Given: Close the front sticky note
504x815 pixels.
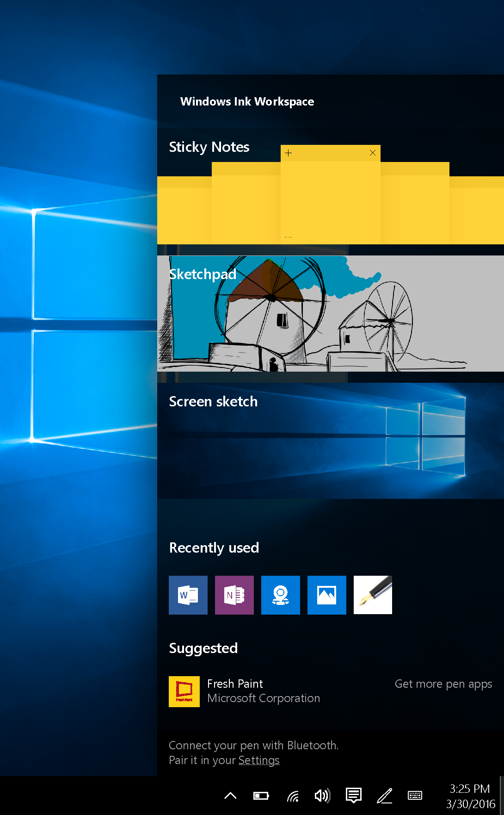Looking at the screenshot, I should tap(373, 153).
